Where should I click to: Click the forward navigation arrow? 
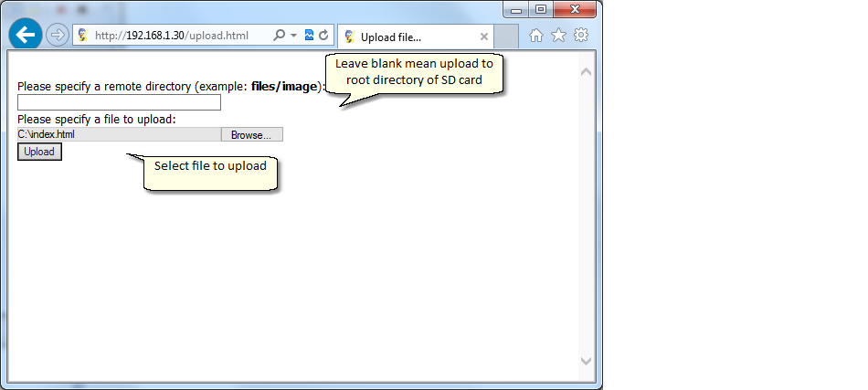56,36
